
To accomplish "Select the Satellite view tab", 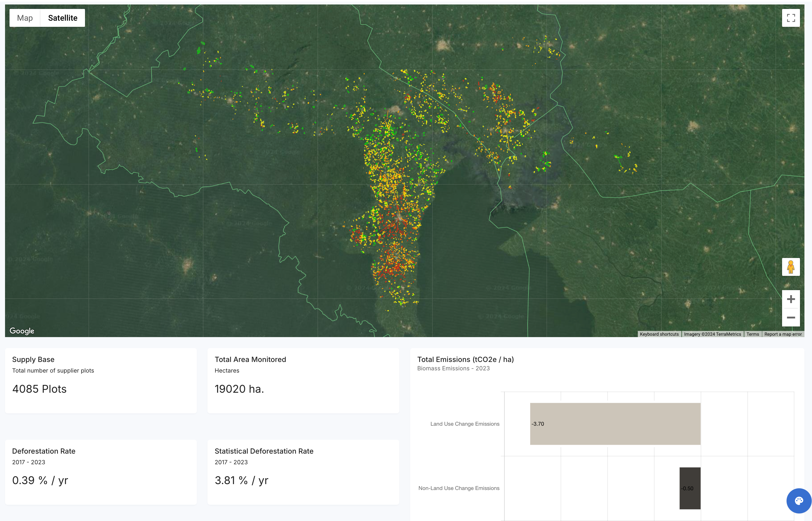I will tap(63, 18).
